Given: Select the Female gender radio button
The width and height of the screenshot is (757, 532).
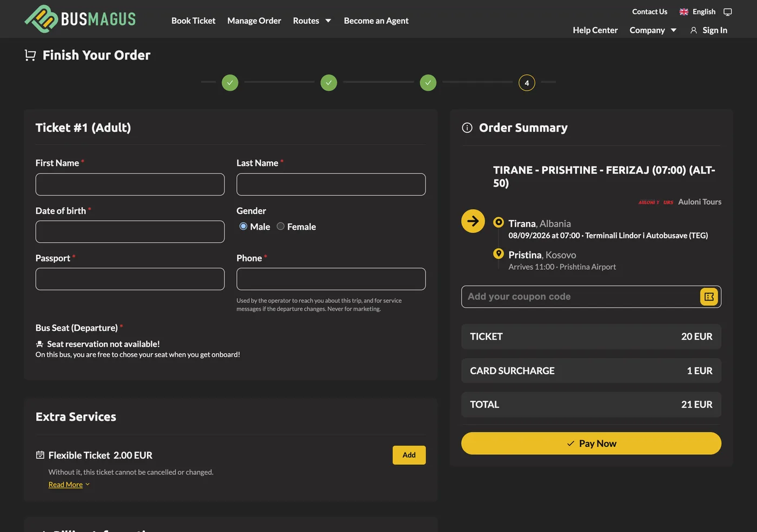Looking at the screenshot, I should pos(281,227).
